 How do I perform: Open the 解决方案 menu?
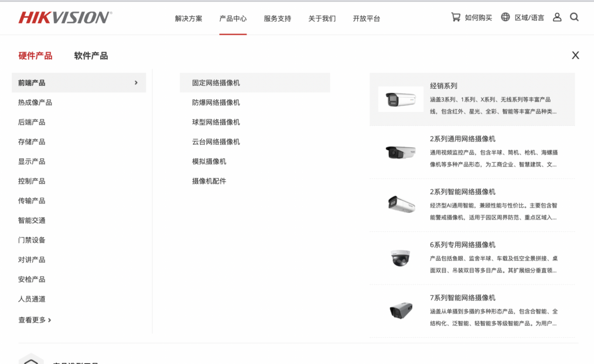tap(189, 18)
